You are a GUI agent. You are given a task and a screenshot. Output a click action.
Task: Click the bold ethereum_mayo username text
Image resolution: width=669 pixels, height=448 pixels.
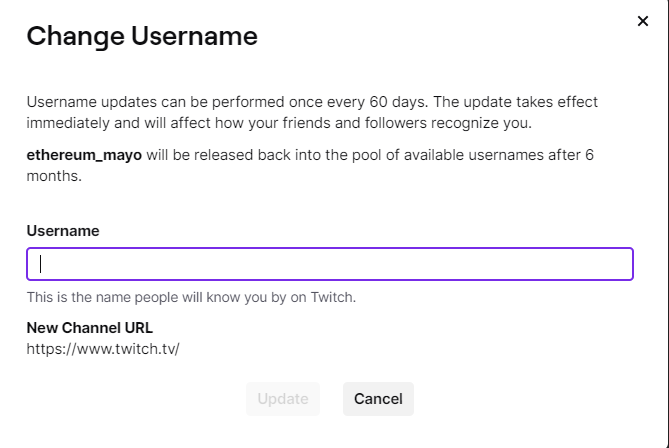(84, 156)
